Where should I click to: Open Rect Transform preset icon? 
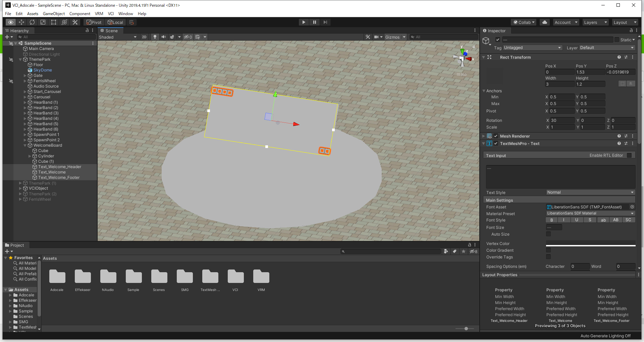(x=626, y=57)
